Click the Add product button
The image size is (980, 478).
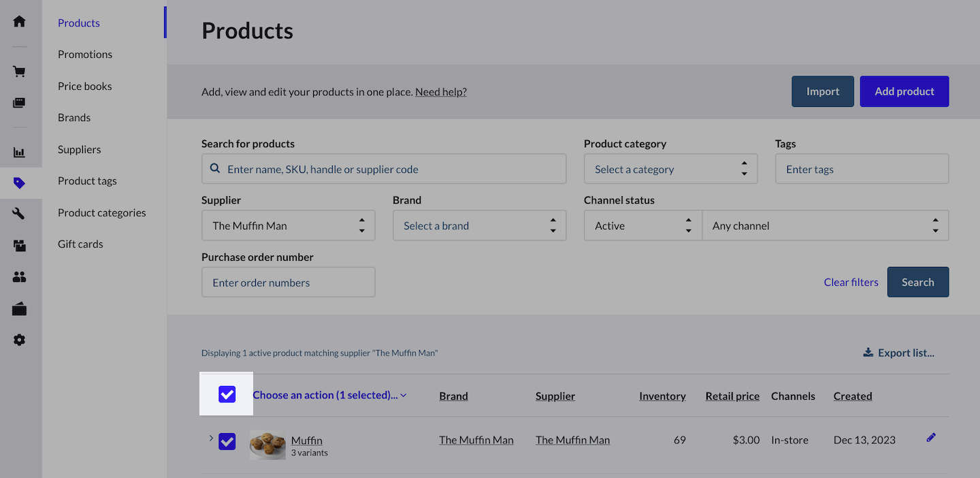pos(904,91)
